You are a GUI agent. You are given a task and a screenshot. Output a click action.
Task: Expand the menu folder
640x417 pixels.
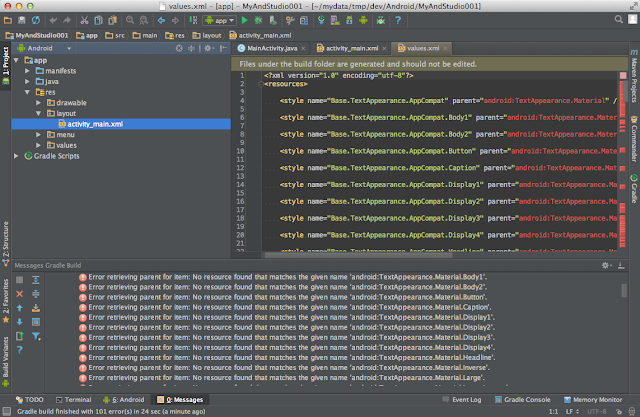click(x=38, y=135)
